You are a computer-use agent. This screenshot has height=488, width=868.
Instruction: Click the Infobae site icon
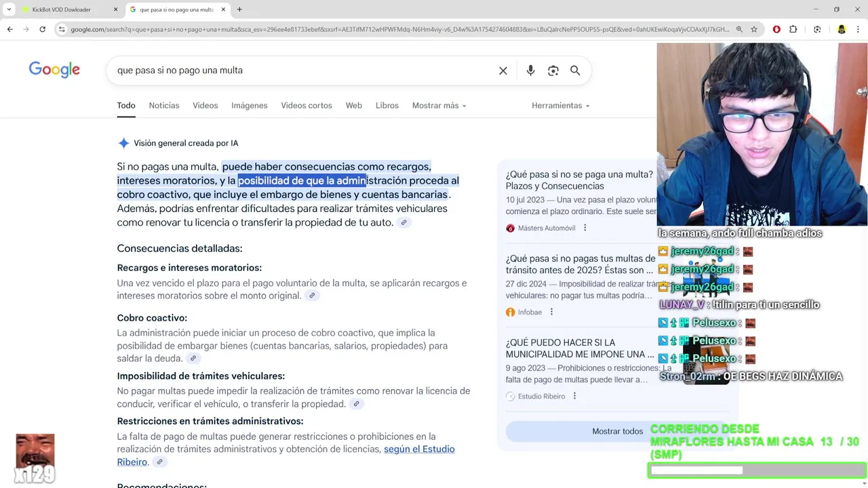[511, 312]
